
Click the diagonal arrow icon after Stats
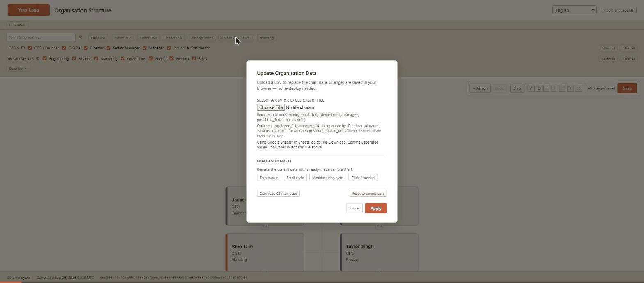(x=531, y=88)
